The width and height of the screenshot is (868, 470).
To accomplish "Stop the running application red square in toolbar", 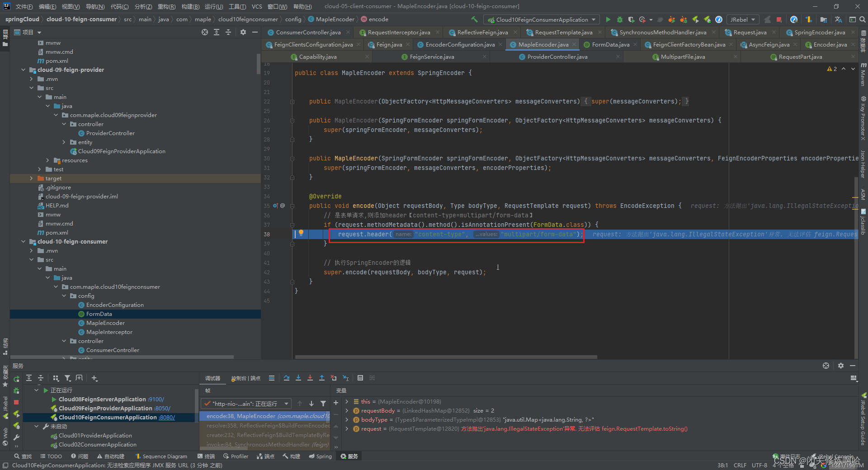I will coord(779,19).
